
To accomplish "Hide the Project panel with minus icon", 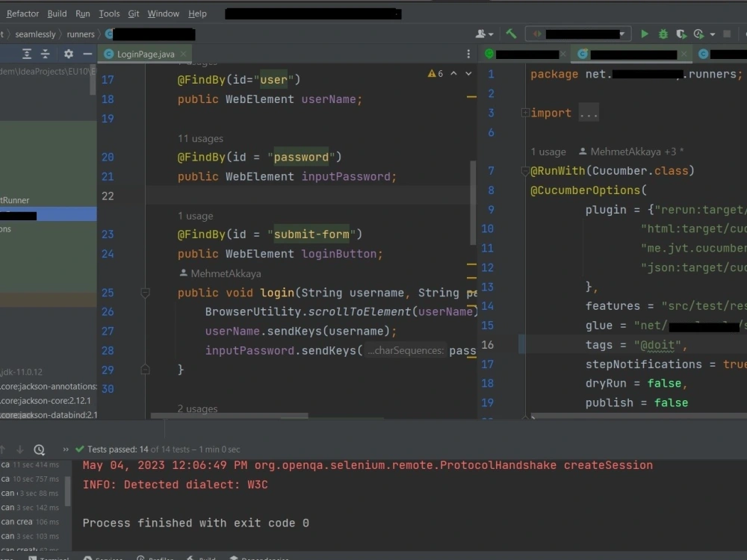I will [x=87, y=54].
